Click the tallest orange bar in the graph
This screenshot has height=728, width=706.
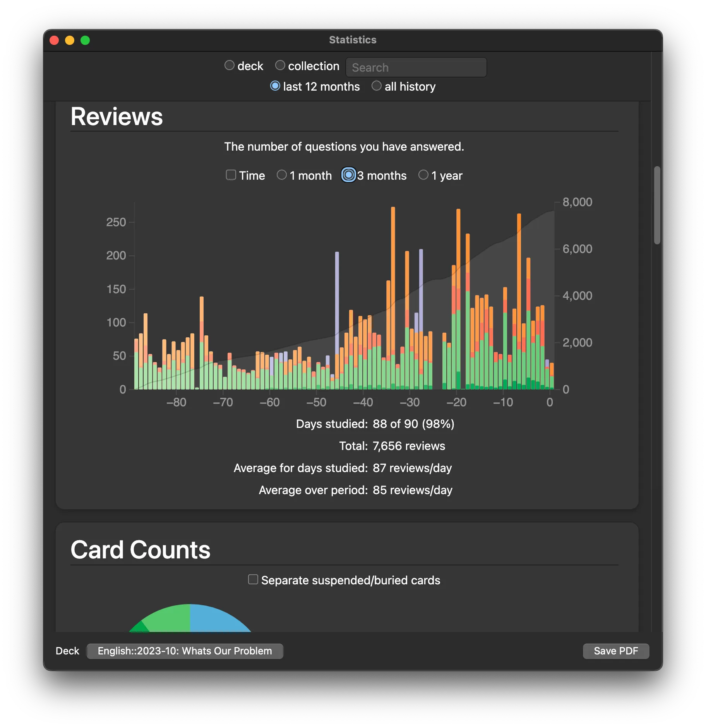coord(393,271)
